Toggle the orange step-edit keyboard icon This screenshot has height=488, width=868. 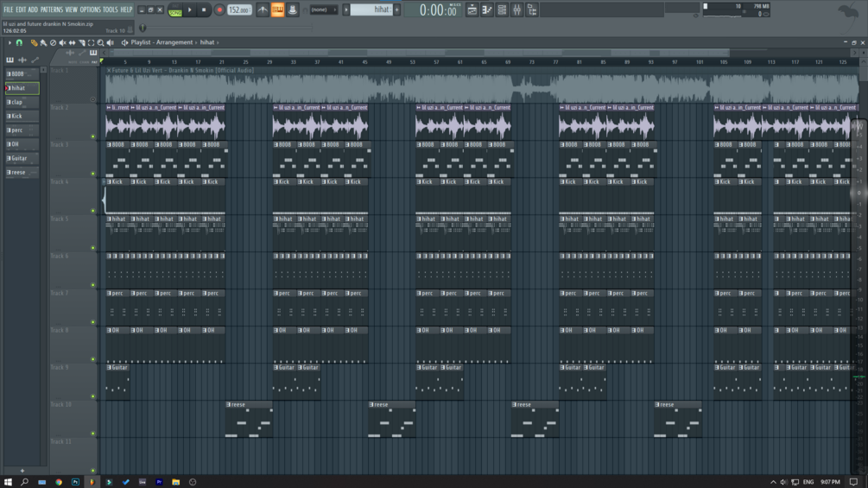[x=277, y=10]
